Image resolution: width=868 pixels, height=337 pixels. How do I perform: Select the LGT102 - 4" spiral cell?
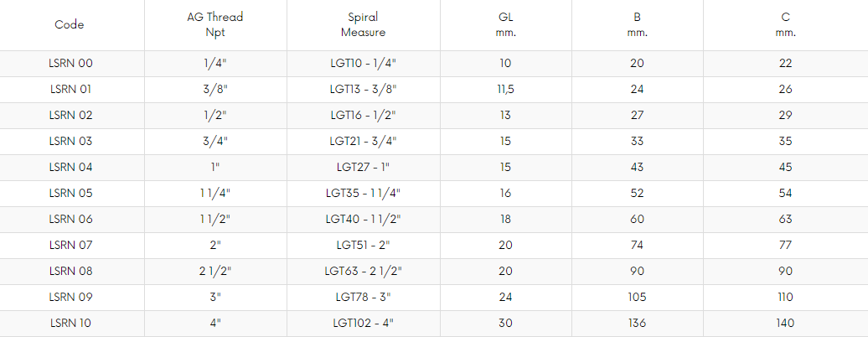363,323
